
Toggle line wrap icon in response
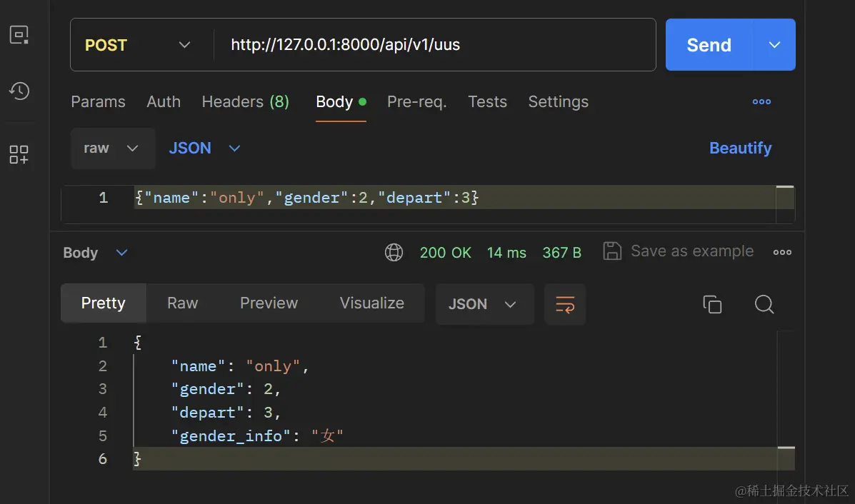565,304
